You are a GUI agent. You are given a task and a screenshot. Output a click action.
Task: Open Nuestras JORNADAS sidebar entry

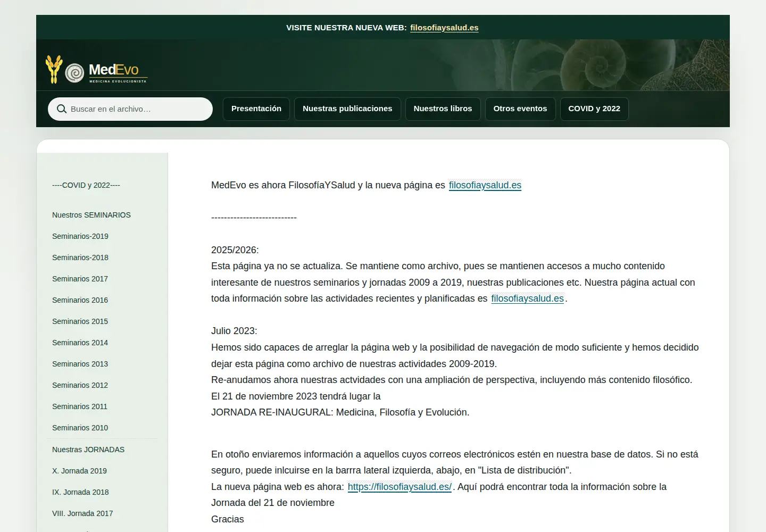(x=88, y=450)
